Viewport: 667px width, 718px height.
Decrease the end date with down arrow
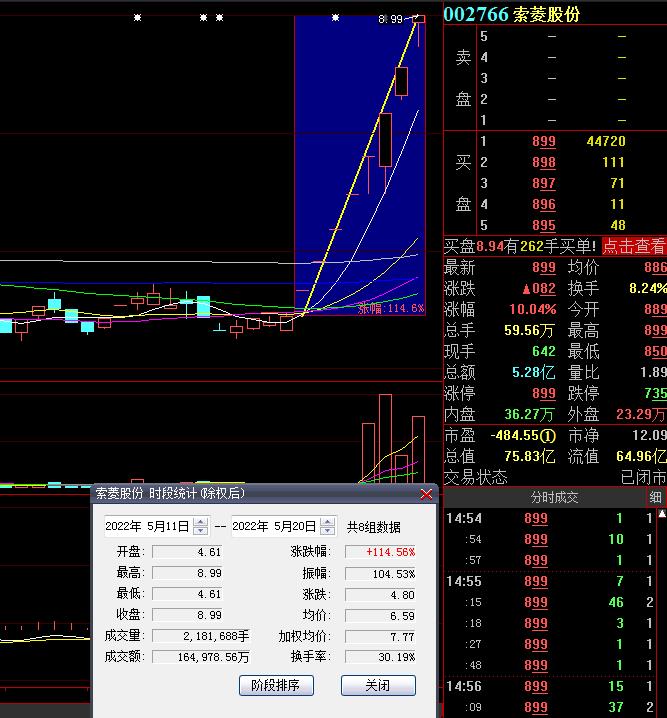[327, 530]
